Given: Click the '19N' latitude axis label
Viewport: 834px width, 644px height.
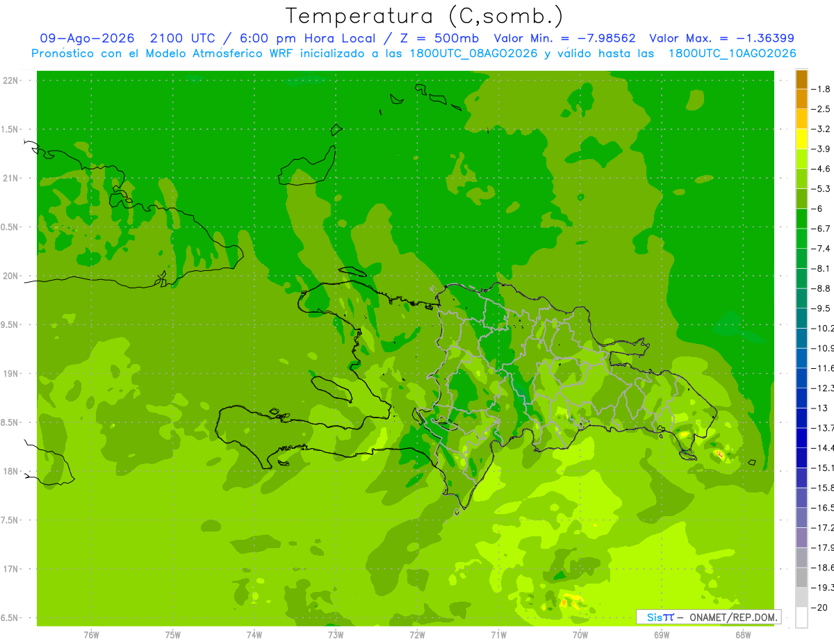Looking at the screenshot, I should [x=10, y=373].
